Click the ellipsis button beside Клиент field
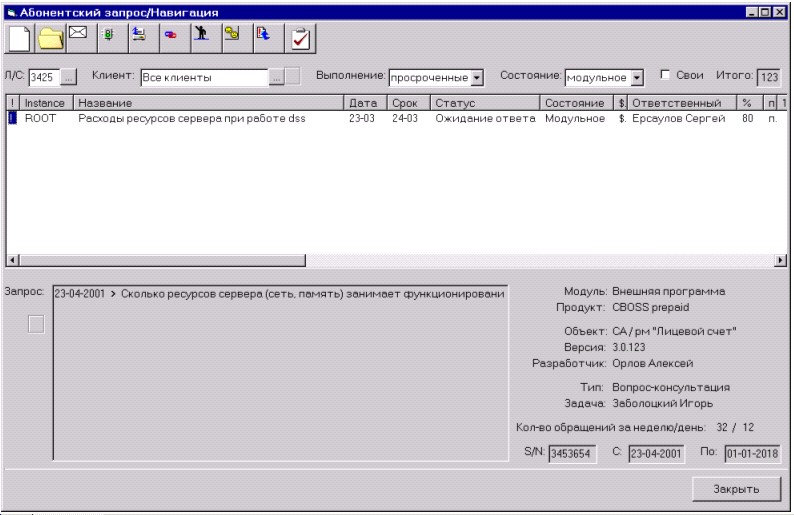The width and height of the screenshot is (794, 515). pos(276,77)
